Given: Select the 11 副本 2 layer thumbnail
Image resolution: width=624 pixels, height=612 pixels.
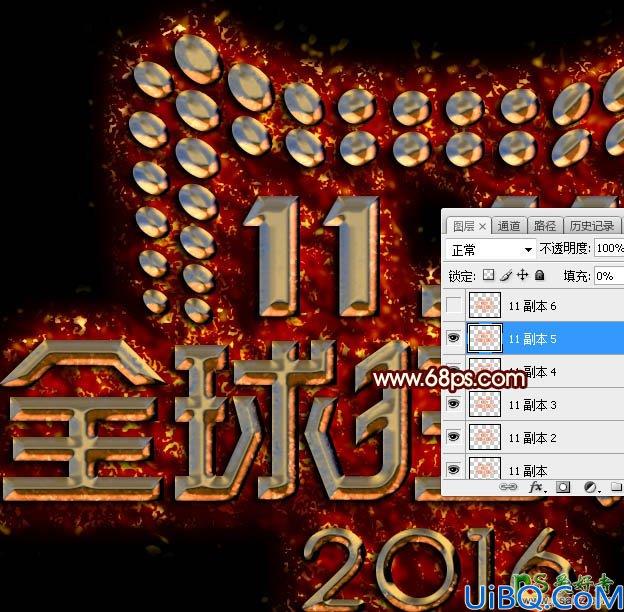Looking at the screenshot, I should (485, 437).
